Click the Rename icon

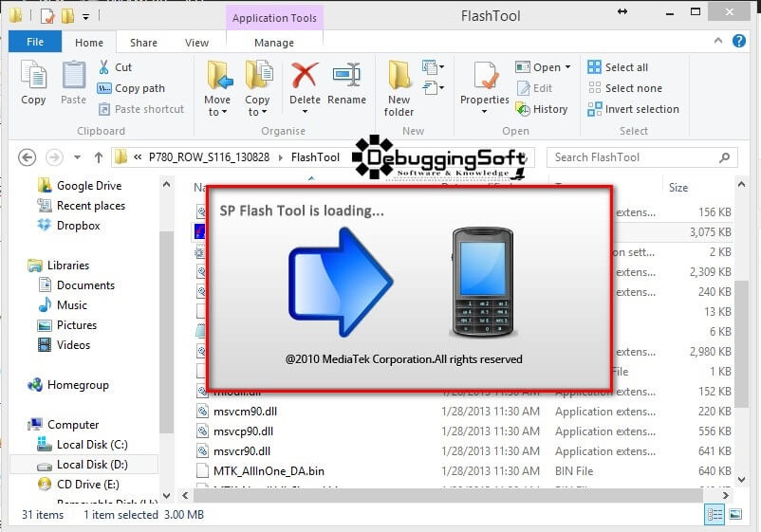tap(346, 75)
